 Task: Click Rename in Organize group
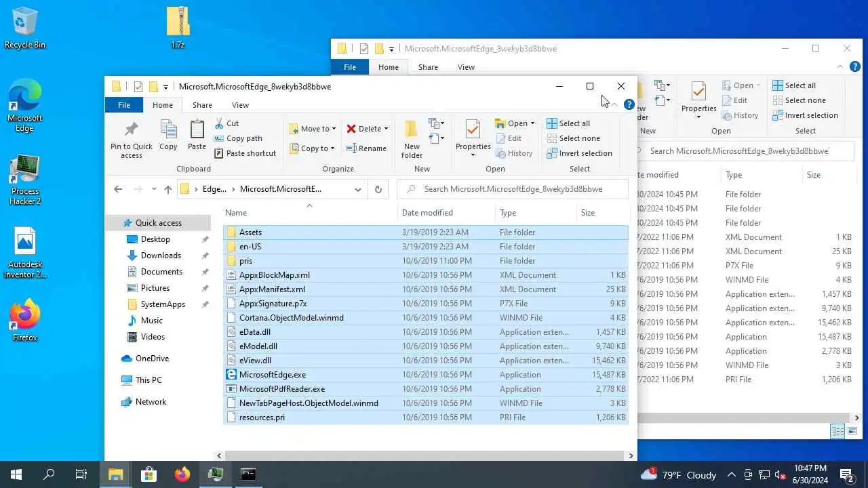(366, 148)
